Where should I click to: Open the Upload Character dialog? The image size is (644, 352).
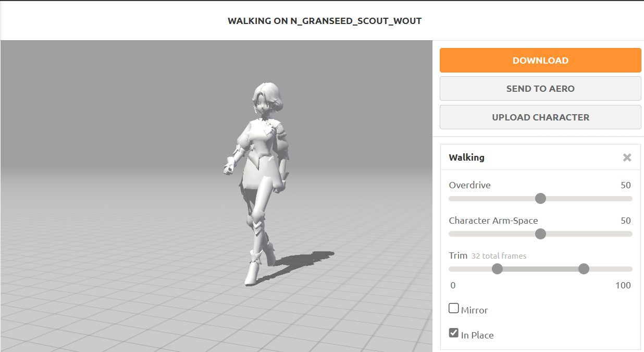[x=540, y=117]
